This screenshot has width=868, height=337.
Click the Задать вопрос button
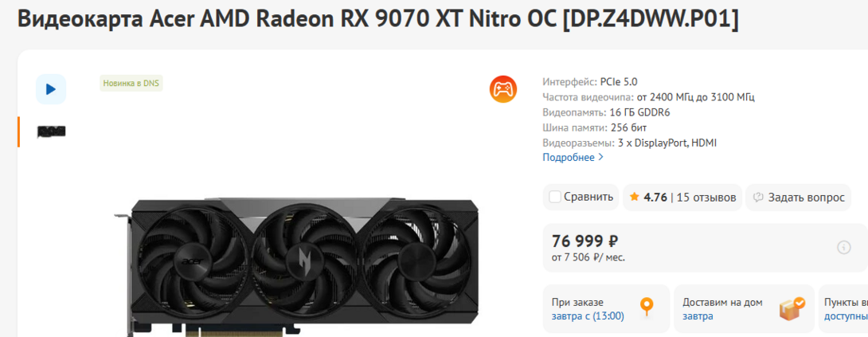tap(798, 198)
